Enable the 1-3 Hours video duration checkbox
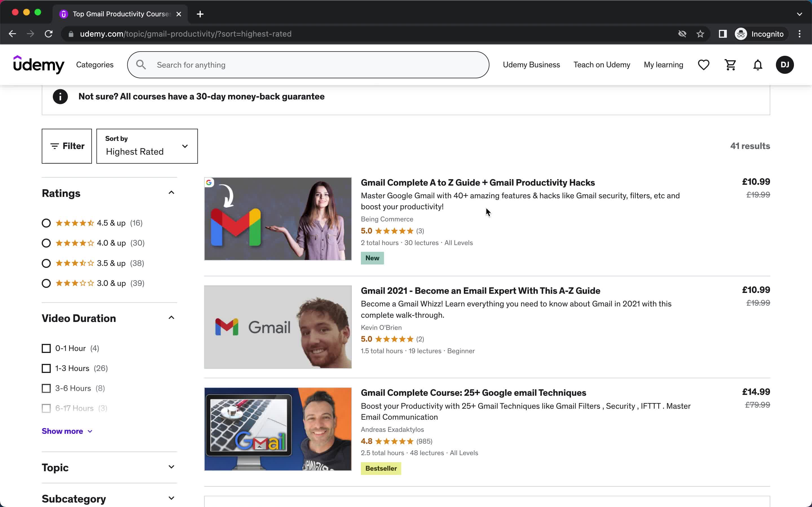812x507 pixels. coord(46,368)
